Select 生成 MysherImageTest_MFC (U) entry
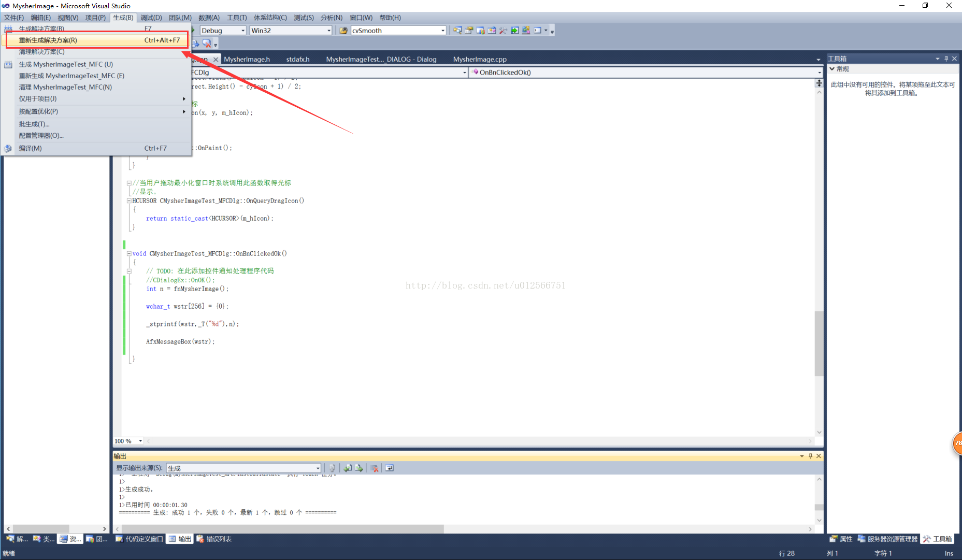Screen dimensions: 962x560 point(97,64)
